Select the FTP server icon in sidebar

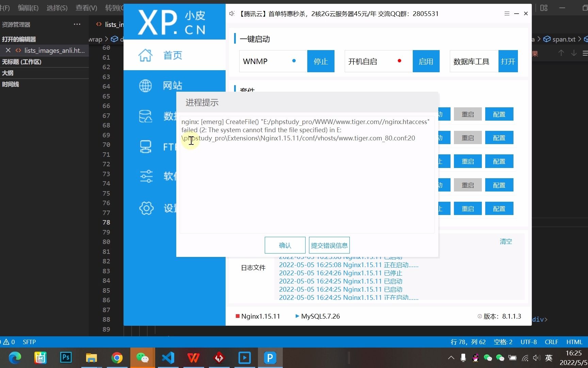coord(146,147)
